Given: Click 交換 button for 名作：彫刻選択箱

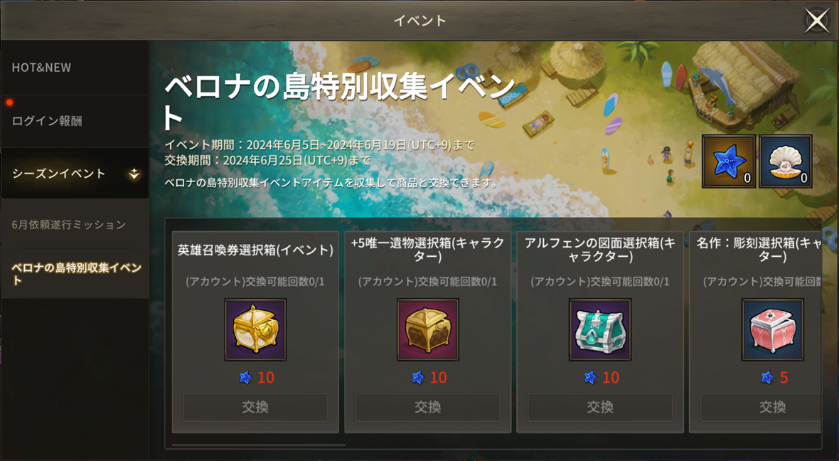Looking at the screenshot, I should pyautogui.click(x=760, y=408).
